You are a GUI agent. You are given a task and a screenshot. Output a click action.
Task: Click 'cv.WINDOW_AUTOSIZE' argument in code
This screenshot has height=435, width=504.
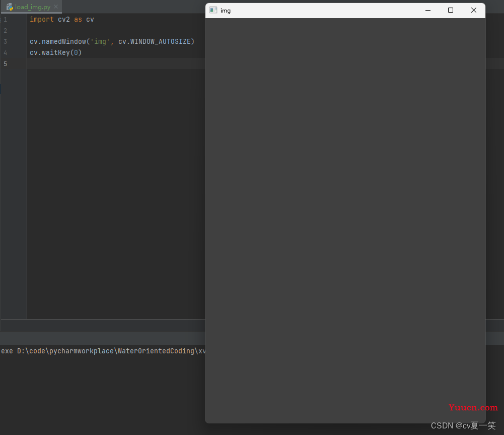155,41
